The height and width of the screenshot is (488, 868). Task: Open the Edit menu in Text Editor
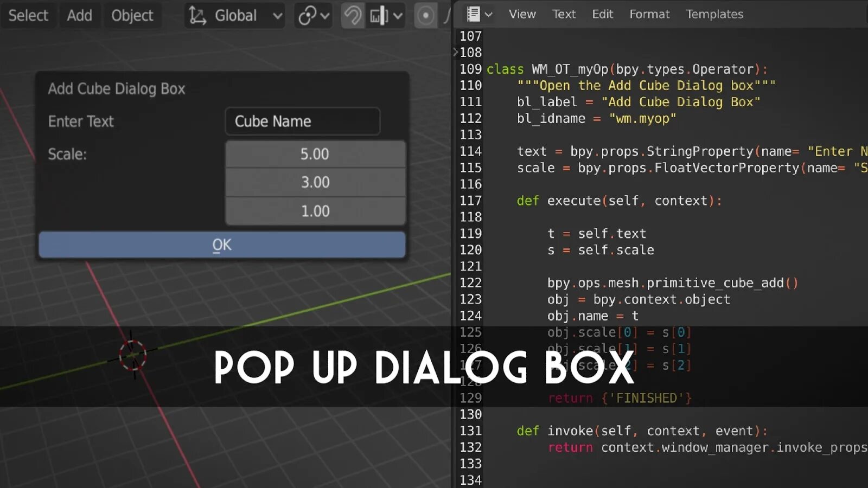click(602, 14)
